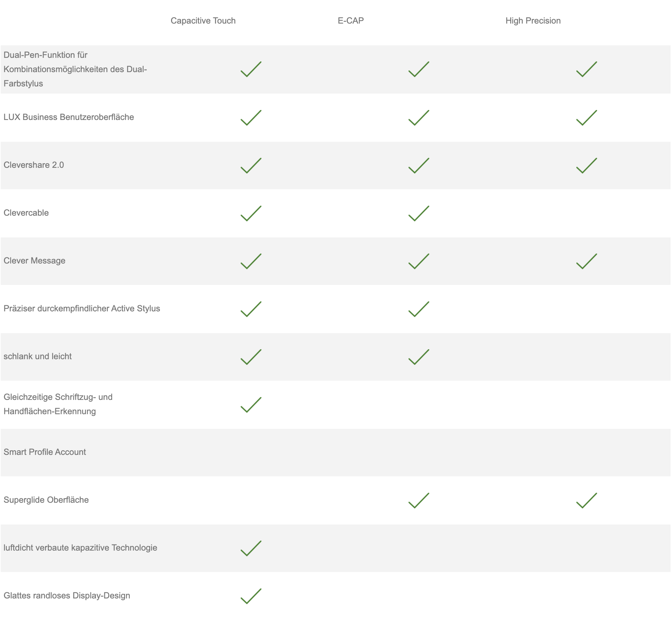Click checkmark for luftdicht verbaute kapazitive Technologie
Viewport: 672px width, 622px height.
pos(251,548)
